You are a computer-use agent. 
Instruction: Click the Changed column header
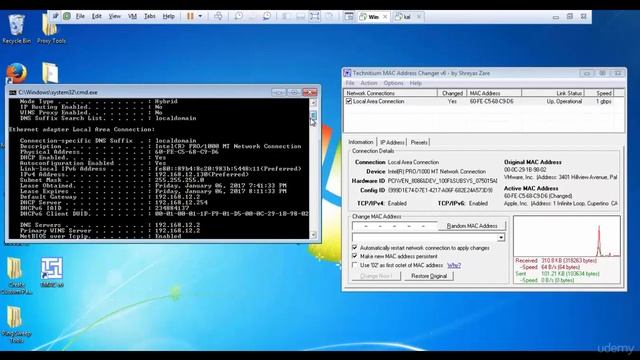pos(452,93)
